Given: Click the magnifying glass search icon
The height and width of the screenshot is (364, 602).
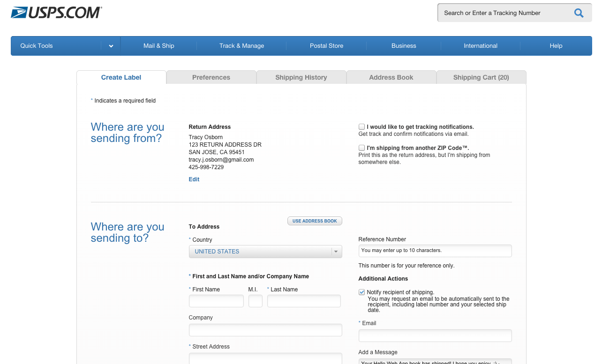Looking at the screenshot, I should (579, 13).
